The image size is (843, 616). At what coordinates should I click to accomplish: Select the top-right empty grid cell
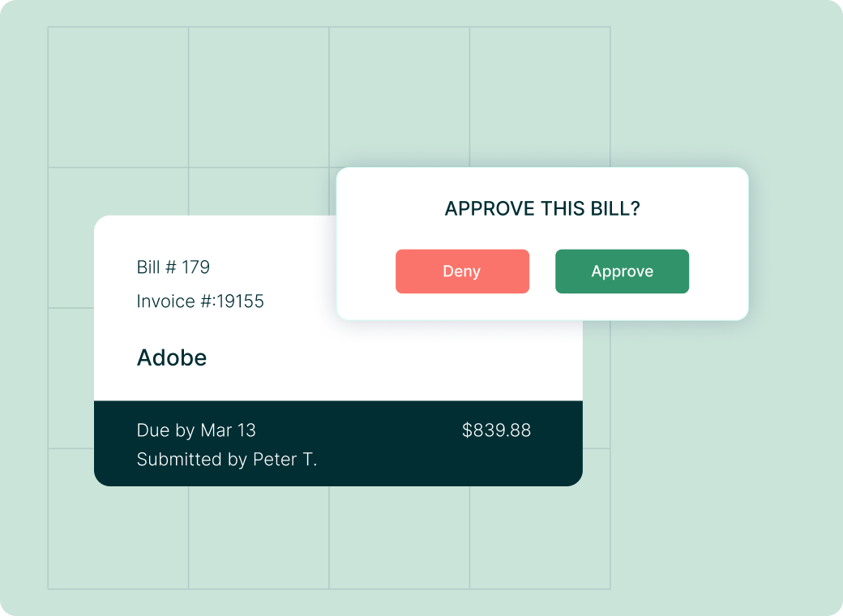click(x=540, y=97)
